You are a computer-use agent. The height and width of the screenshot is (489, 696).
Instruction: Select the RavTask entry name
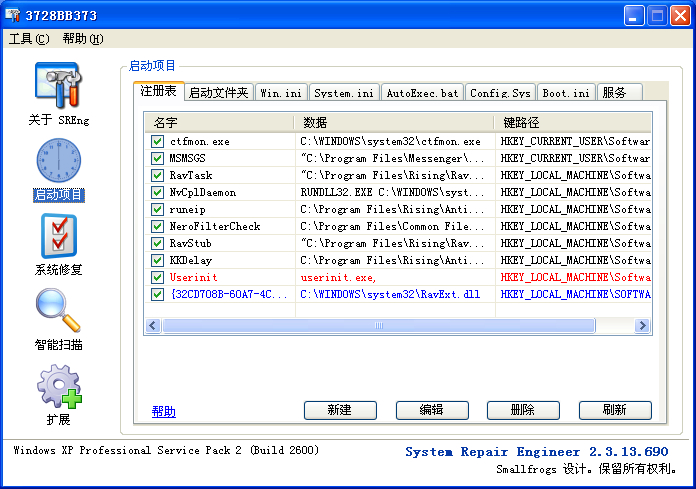tap(191, 175)
